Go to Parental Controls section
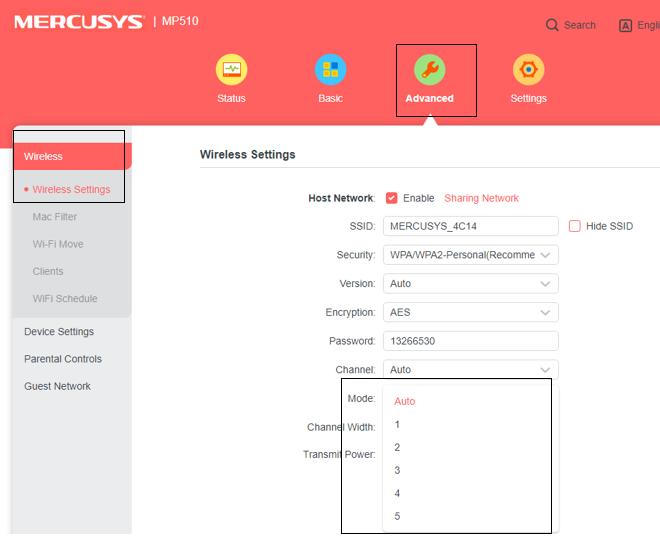660x537 pixels. point(63,359)
